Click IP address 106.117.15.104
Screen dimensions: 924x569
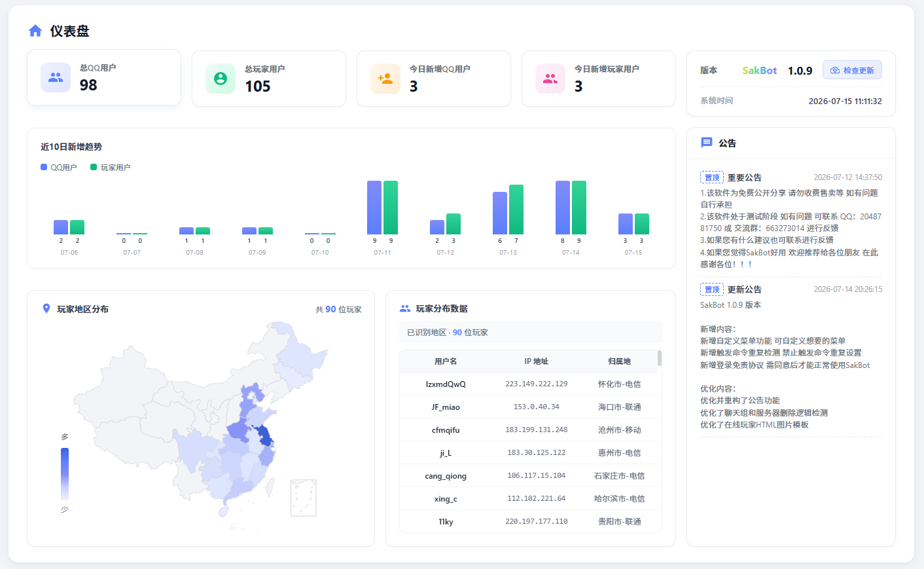(x=537, y=476)
